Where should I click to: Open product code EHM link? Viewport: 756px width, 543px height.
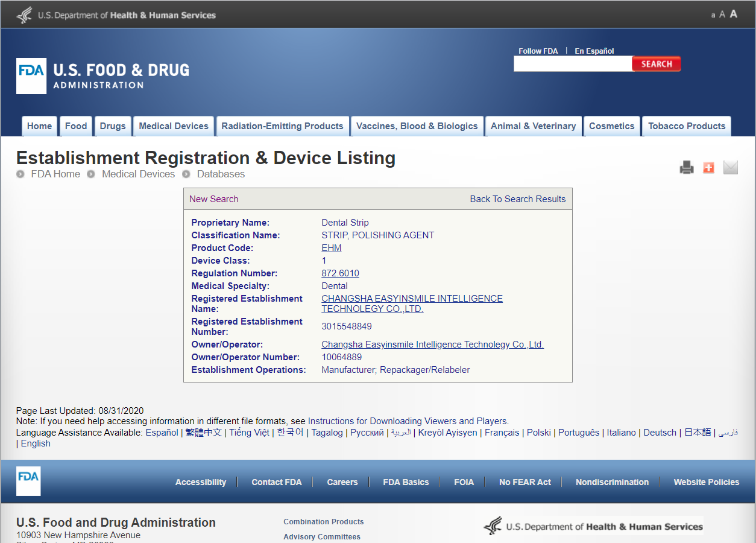332,248
